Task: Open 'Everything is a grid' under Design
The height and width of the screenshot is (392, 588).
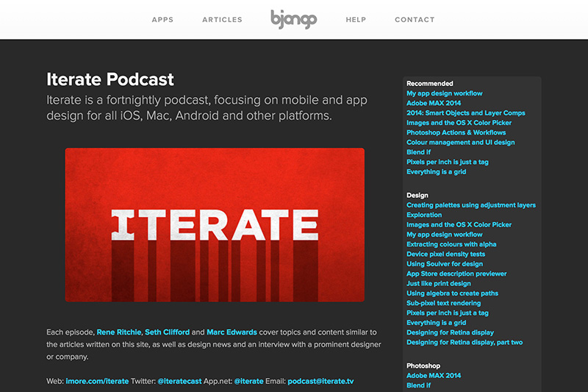Action: [436, 323]
